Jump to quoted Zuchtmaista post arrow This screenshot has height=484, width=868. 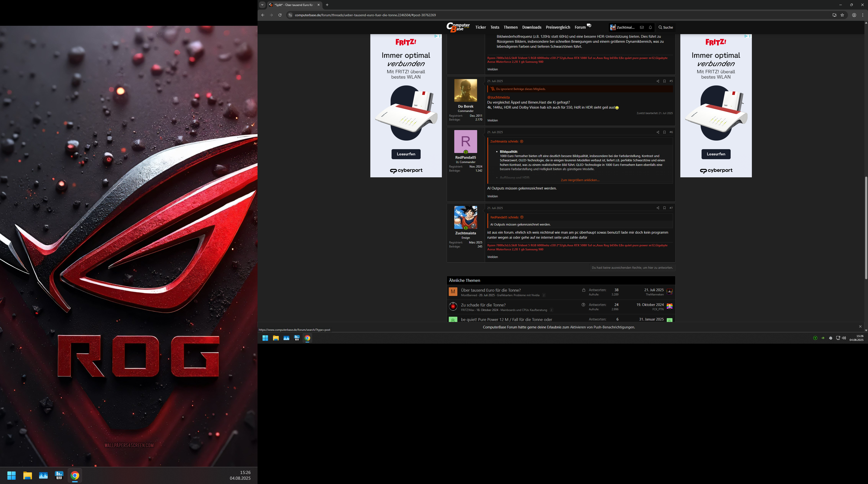tap(522, 142)
